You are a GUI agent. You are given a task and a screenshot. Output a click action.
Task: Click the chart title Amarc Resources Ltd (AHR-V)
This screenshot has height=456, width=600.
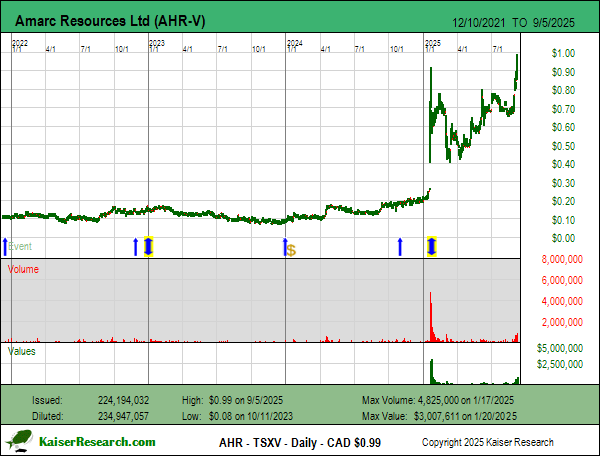(x=110, y=21)
